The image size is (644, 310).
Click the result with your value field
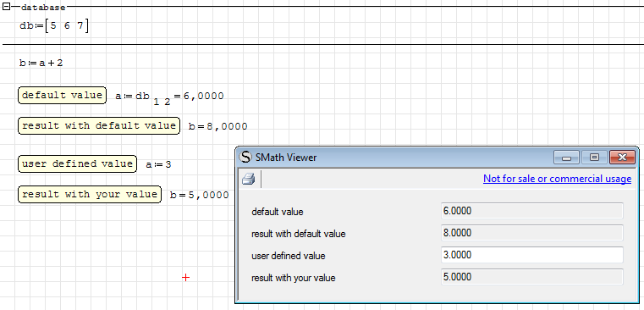[532, 277]
